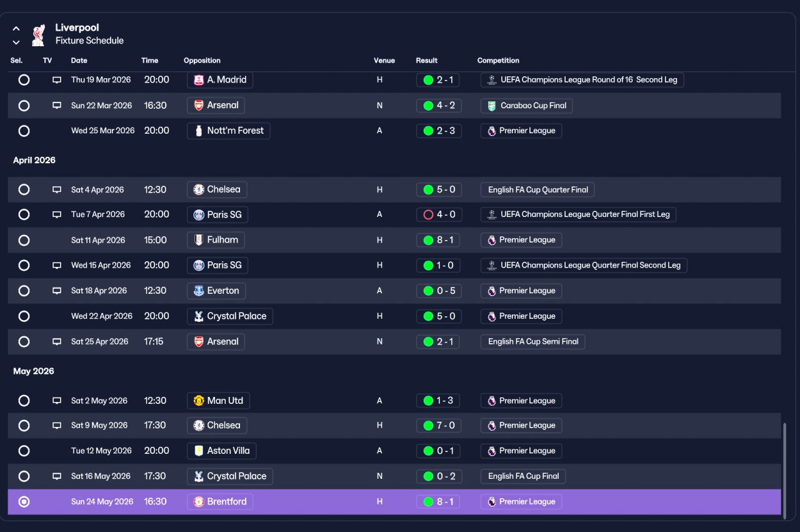The height and width of the screenshot is (532, 800).
Task: Click the Man Utd badge icon
Action: pos(199,401)
